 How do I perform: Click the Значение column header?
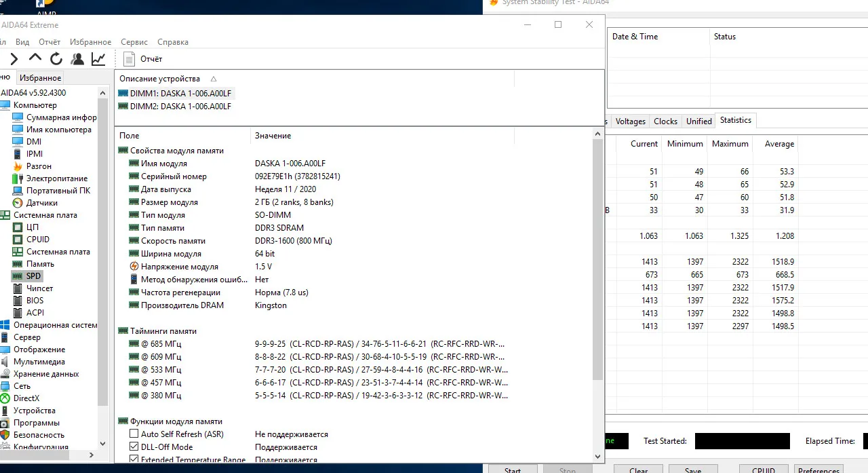[x=382, y=136]
